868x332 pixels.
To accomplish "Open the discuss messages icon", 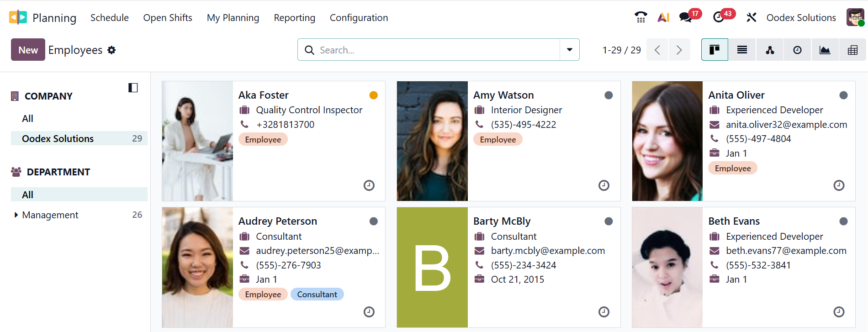I will pyautogui.click(x=685, y=17).
